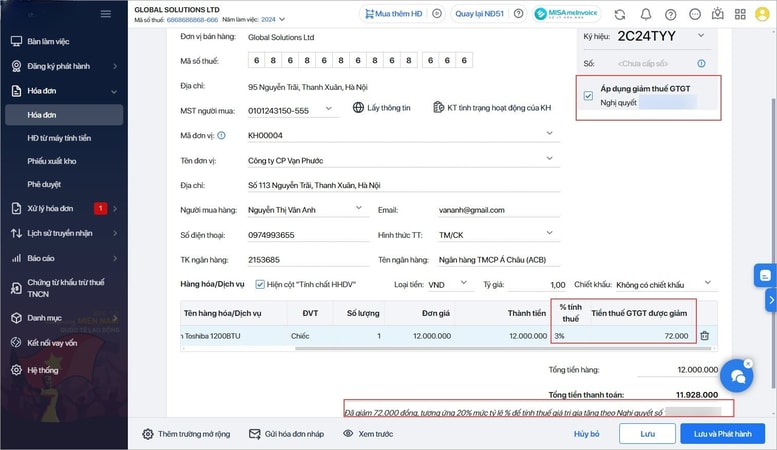Screen dimensions: 777x450
Task: Open the notifications bell
Action: pos(646,15)
